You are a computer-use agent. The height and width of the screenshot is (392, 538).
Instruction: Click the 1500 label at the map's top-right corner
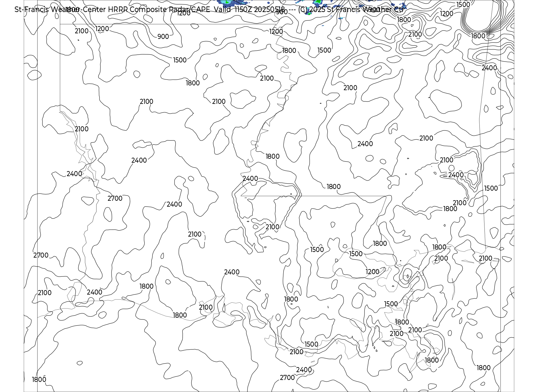463,5
